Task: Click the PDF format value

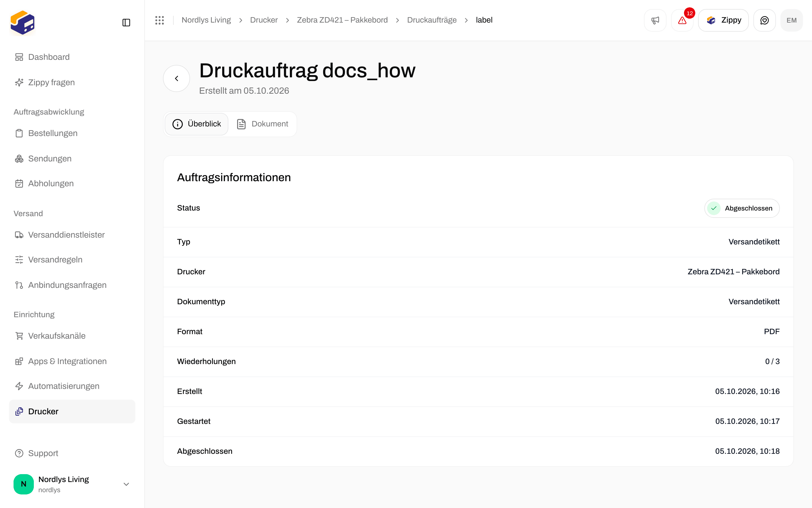Action: click(x=772, y=332)
